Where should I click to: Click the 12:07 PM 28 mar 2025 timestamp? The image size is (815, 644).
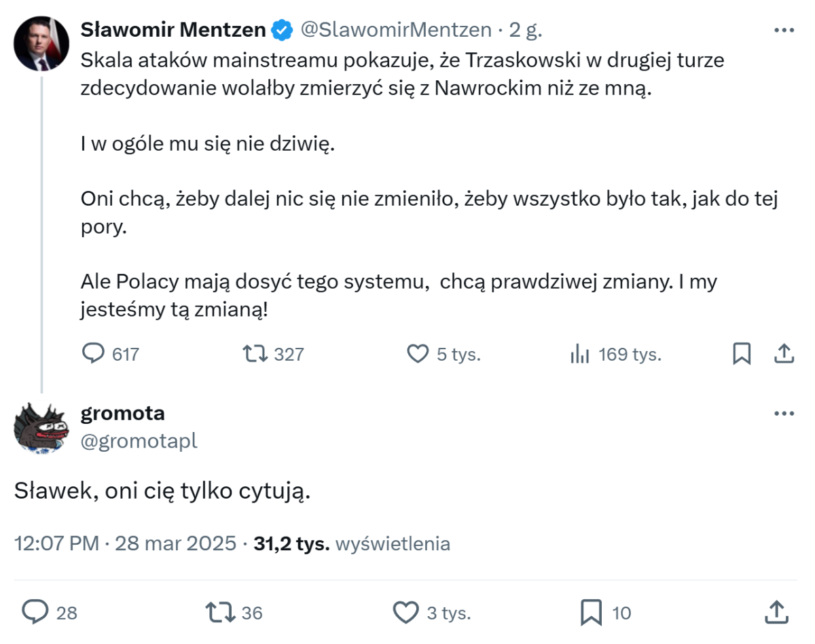[x=126, y=543]
